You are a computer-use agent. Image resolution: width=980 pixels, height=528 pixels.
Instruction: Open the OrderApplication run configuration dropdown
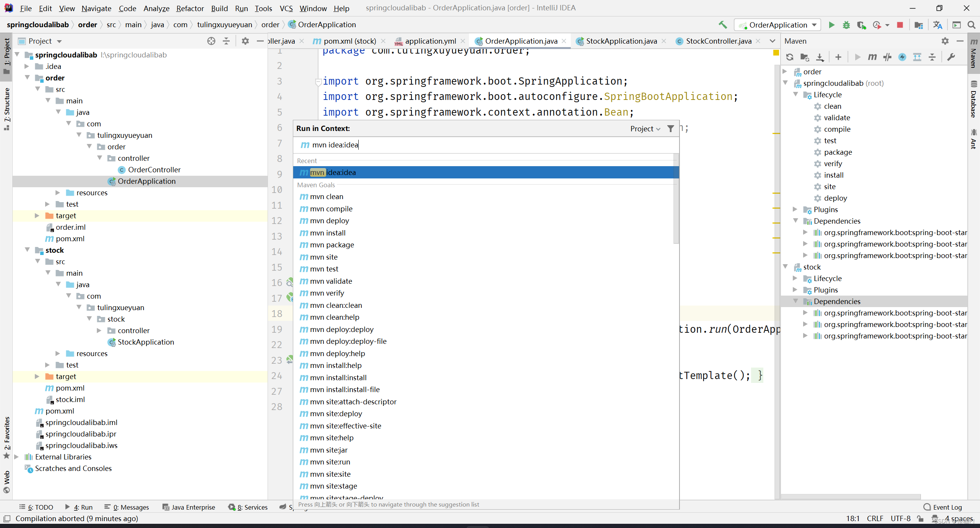point(777,25)
